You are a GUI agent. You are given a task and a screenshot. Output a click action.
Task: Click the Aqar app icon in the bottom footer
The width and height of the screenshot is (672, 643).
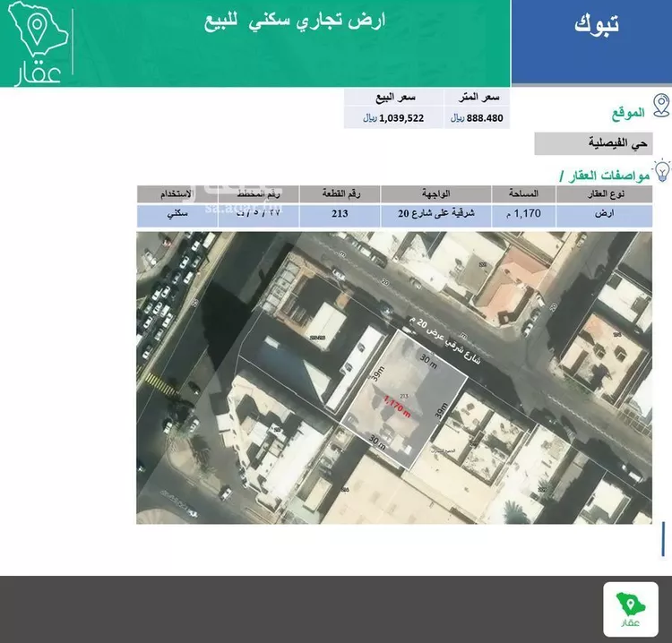(x=631, y=609)
